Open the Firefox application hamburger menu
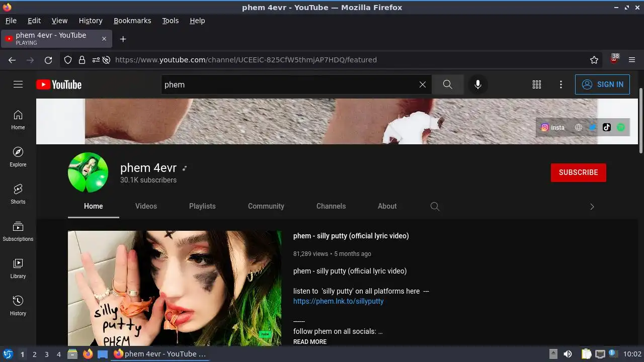 [632, 60]
